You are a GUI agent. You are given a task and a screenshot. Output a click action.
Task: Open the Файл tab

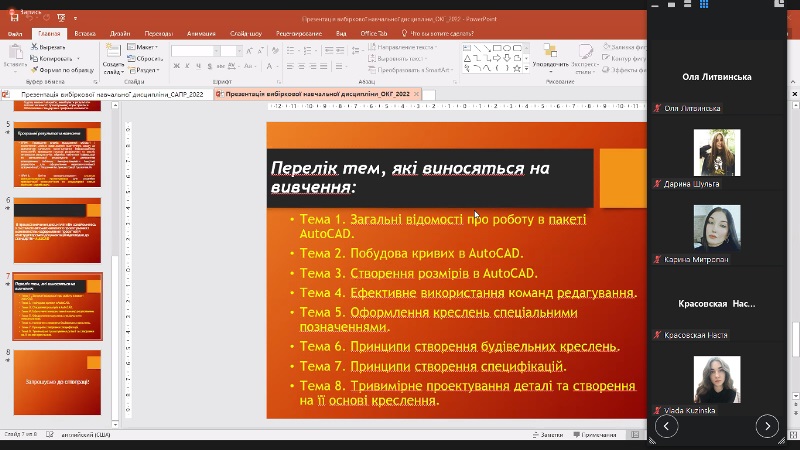[x=15, y=34]
